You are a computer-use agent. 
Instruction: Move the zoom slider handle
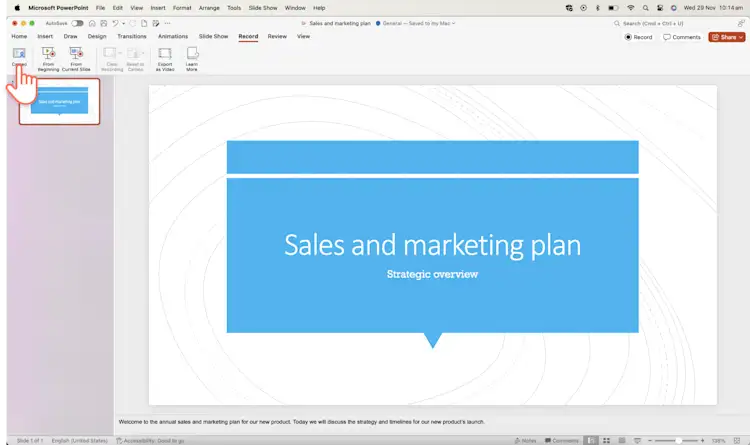(x=678, y=440)
